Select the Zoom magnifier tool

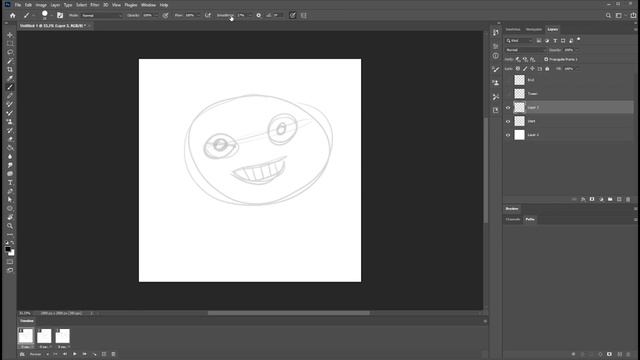point(10,226)
